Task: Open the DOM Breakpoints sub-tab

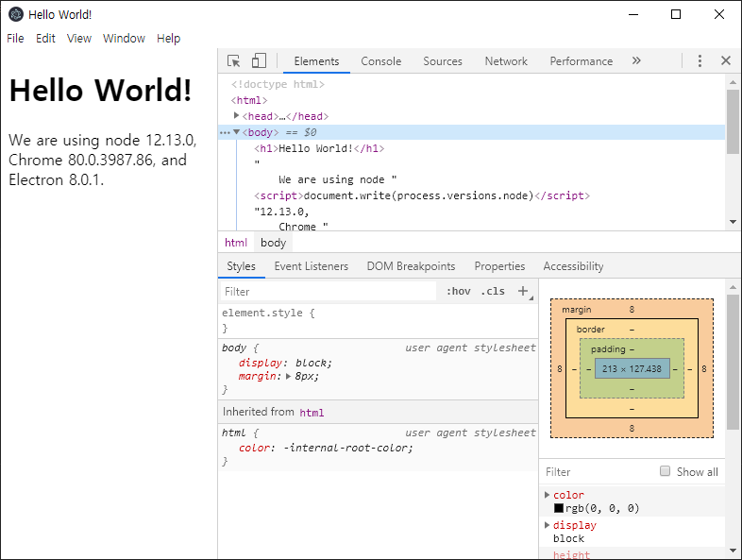Action: point(411,266)
